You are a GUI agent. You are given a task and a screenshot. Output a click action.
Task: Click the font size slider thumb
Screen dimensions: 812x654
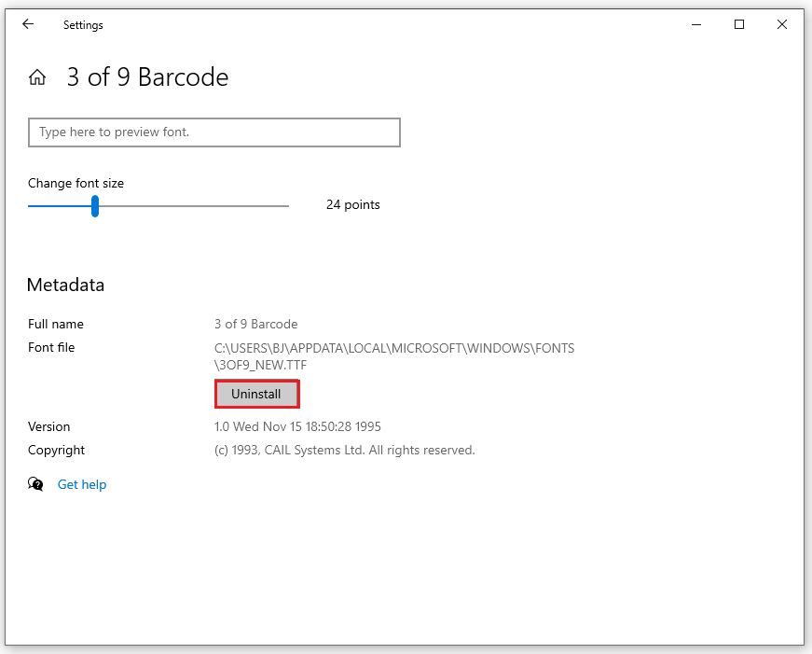95,205
